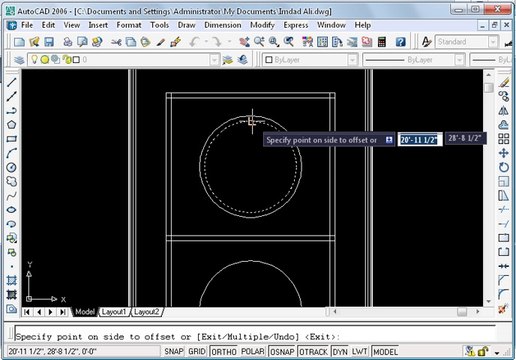Expand the ByLayer color control dropdown

pos(352,60)
